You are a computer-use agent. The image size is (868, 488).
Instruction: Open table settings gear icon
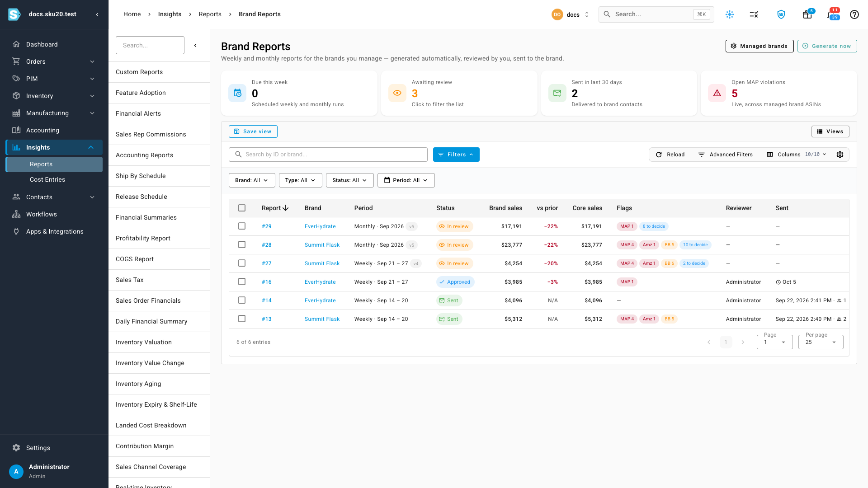click(x=840, y=155)
